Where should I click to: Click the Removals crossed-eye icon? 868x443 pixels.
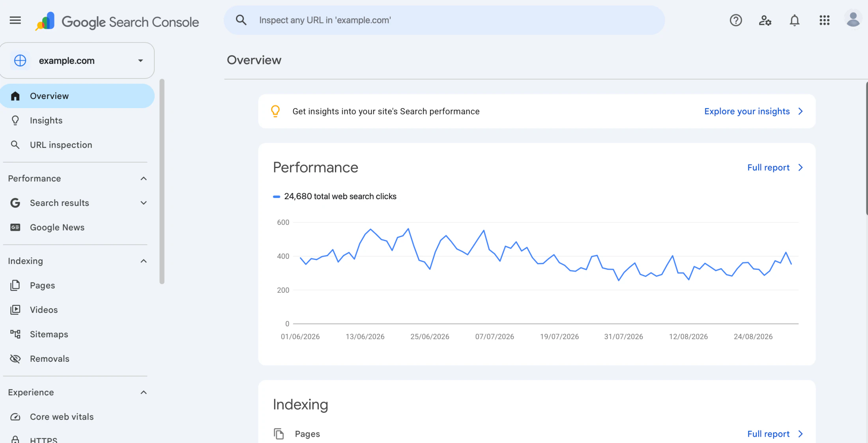15,359
